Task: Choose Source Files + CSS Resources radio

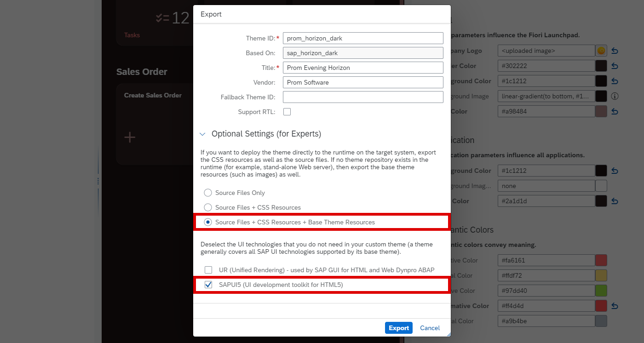Action: click(x=208, y=207)
